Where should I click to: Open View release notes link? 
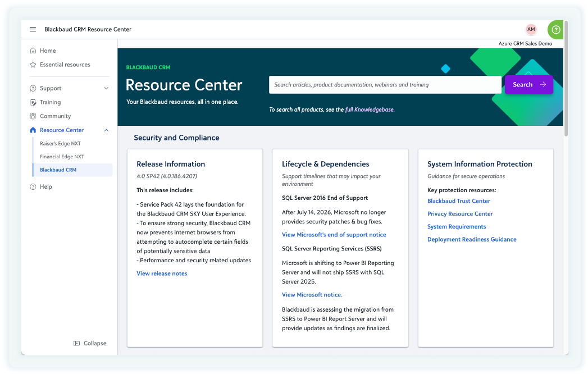(162, 273)
